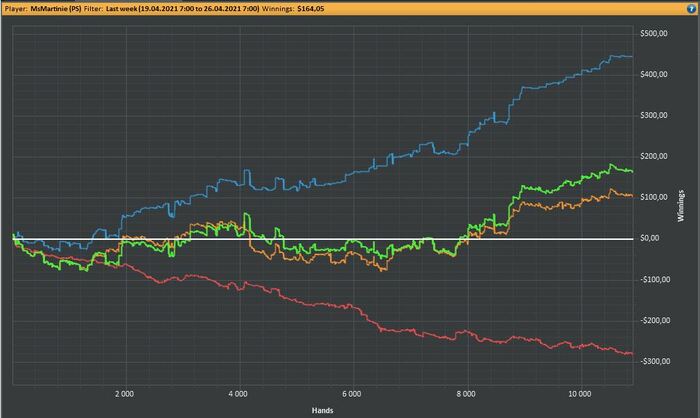Click the 4 000 hands axis label

(x=238, y=394)
